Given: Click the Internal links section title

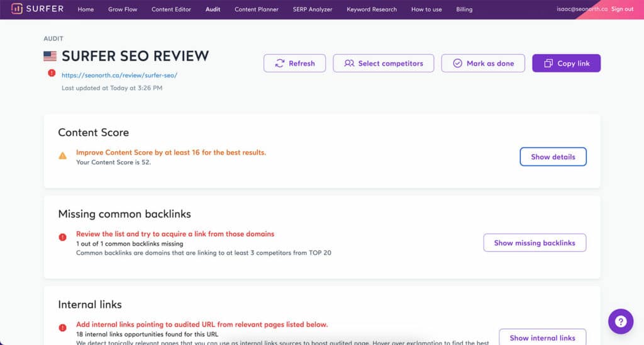Looking at the screenshot, I should pos(89,304).
